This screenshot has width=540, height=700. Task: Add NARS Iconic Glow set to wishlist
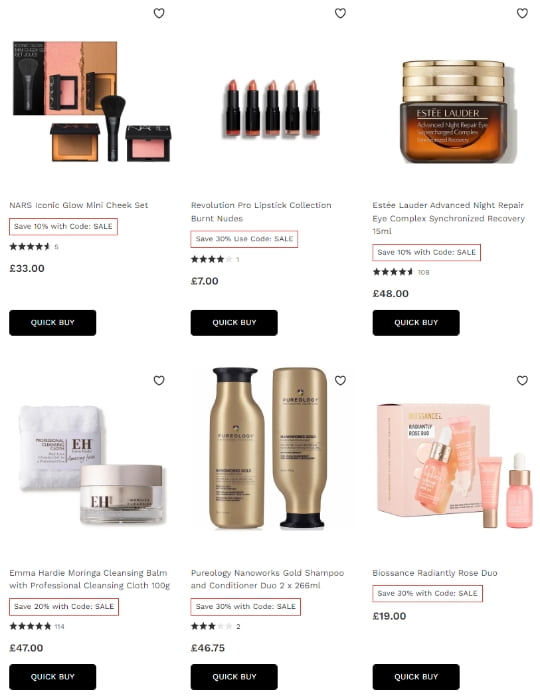click(x=159, y=13)
